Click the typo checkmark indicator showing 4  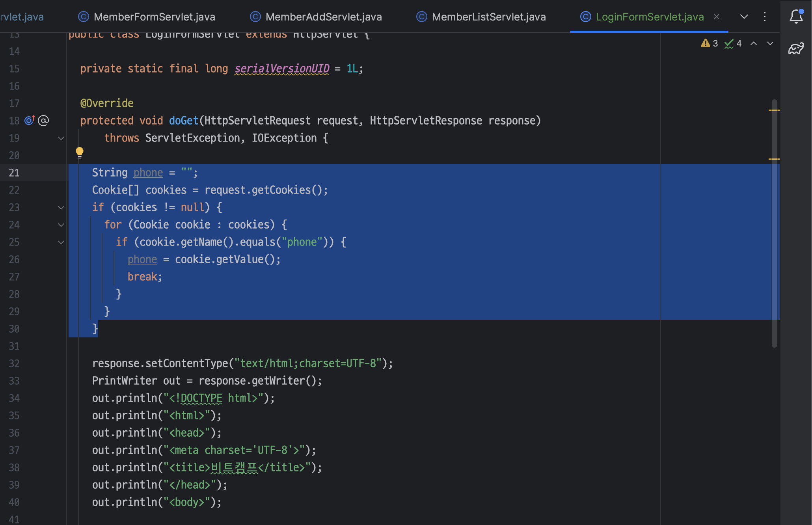(733, 43)
